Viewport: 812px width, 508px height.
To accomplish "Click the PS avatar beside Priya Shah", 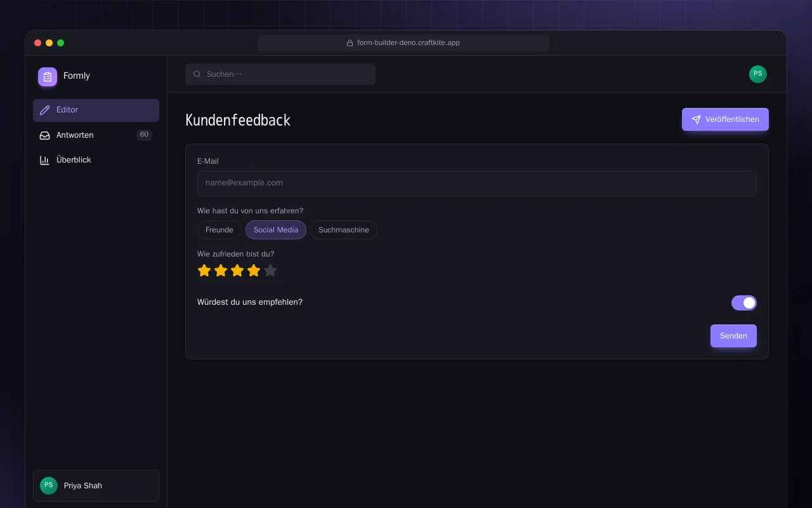I will coord(49,486).
